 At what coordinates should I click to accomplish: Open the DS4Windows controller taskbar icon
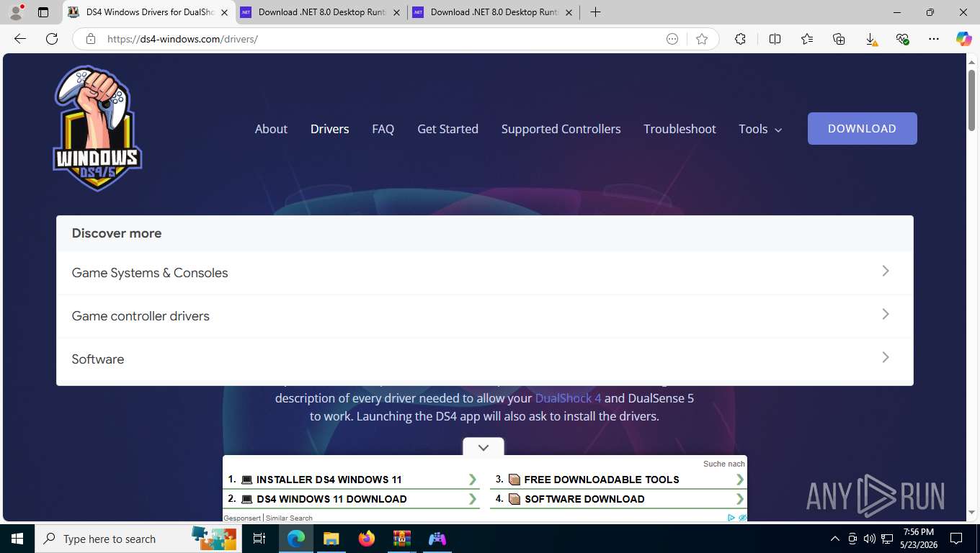[x=437, y=539]
